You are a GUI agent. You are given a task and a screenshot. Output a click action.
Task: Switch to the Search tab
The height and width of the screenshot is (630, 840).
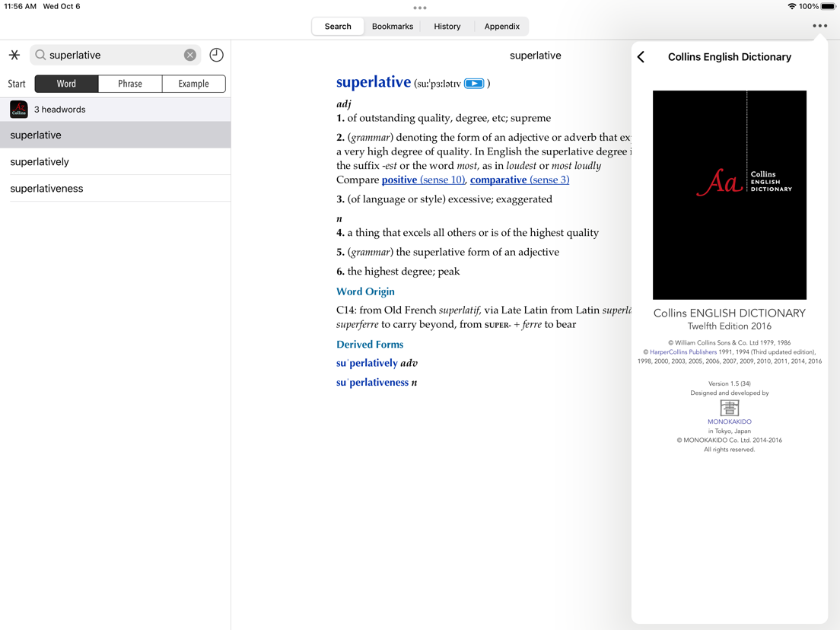point(338,26)
